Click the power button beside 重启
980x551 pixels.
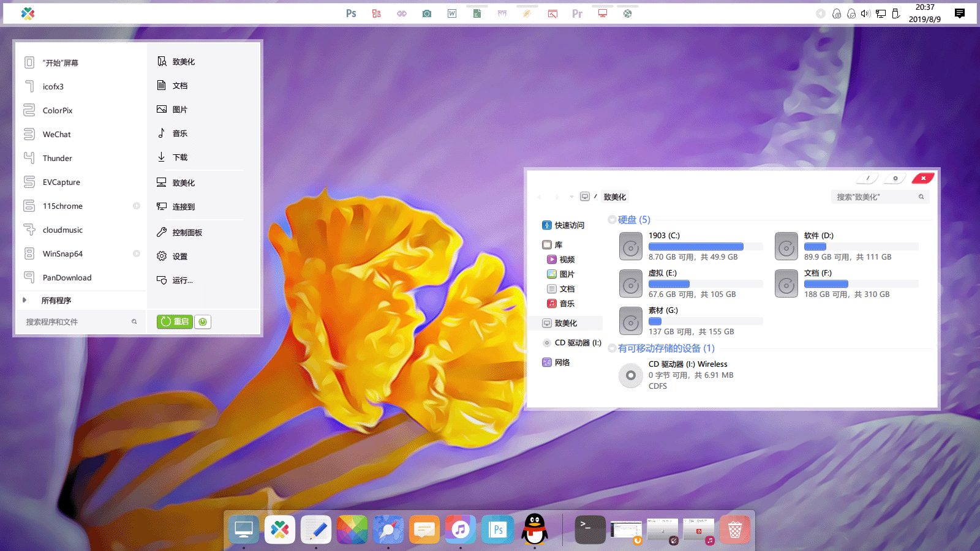(x=203, y=322)
